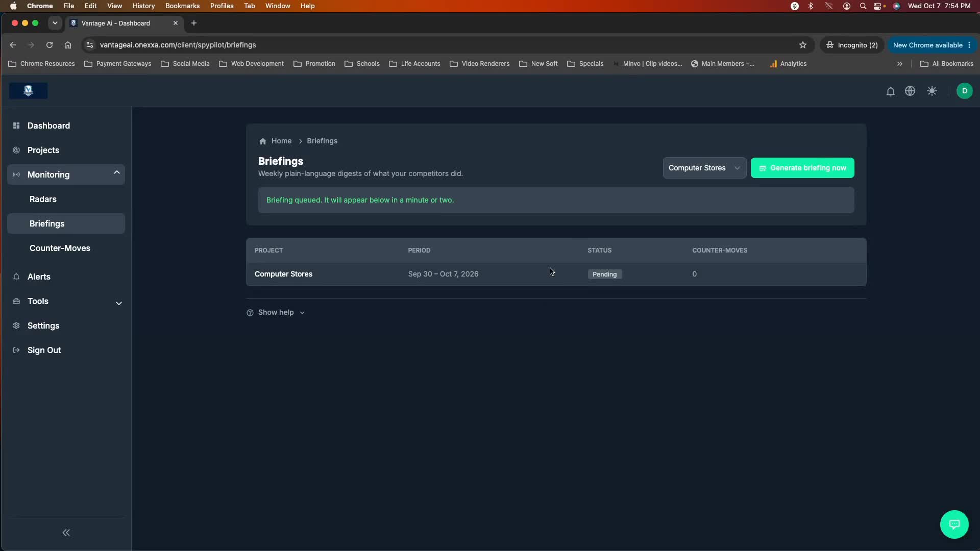This screenshot has height=551, width=980.
Task: Open the Incognito (2) indicator
Action: click(852, 45)
